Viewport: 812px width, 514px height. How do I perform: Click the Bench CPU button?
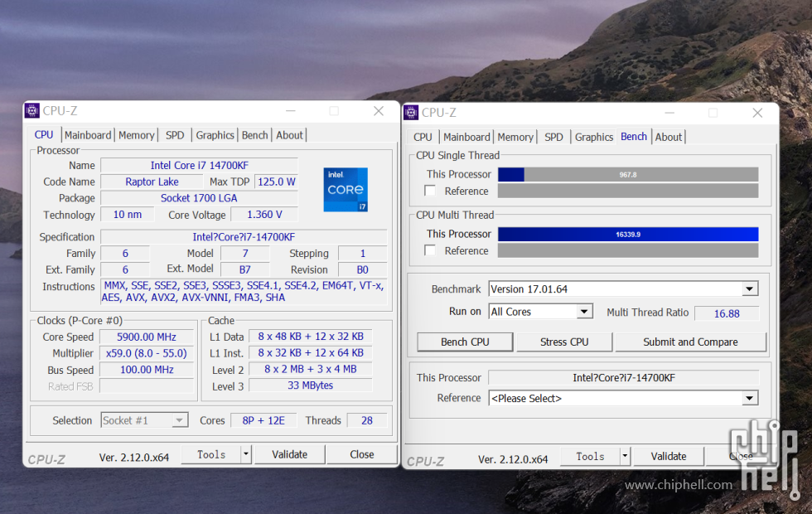coord(465,342)
